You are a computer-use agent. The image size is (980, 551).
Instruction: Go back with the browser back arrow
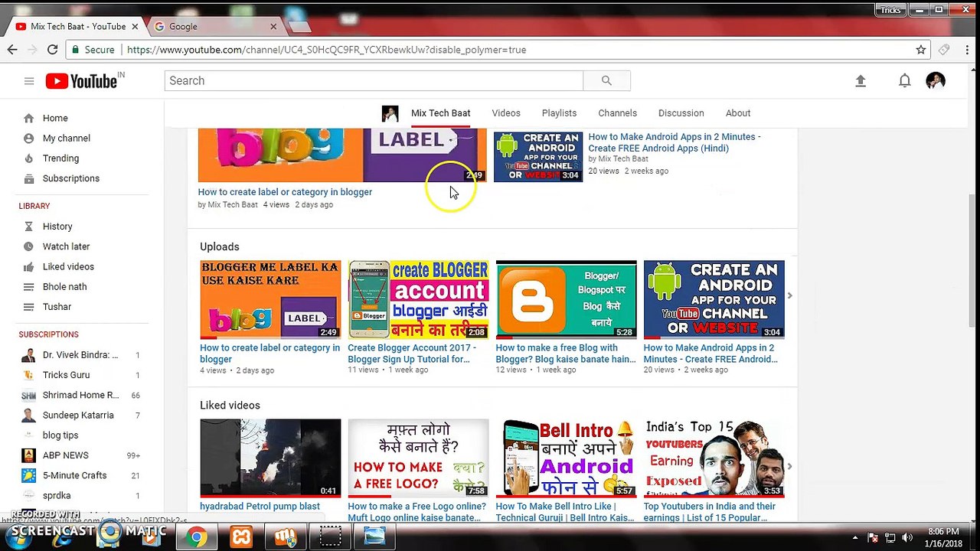(x=12, y=50)
